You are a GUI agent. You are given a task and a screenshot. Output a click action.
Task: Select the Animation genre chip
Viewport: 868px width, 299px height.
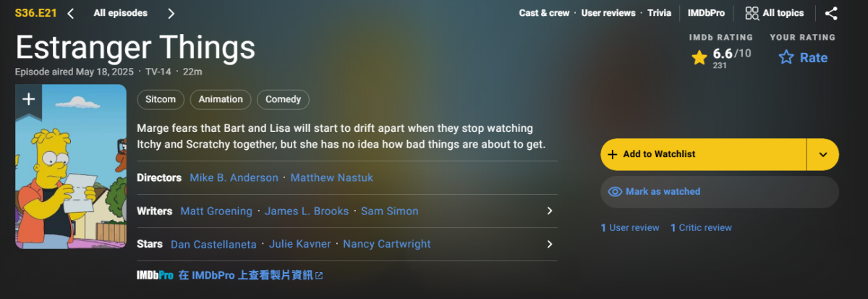tap(221, 100)
